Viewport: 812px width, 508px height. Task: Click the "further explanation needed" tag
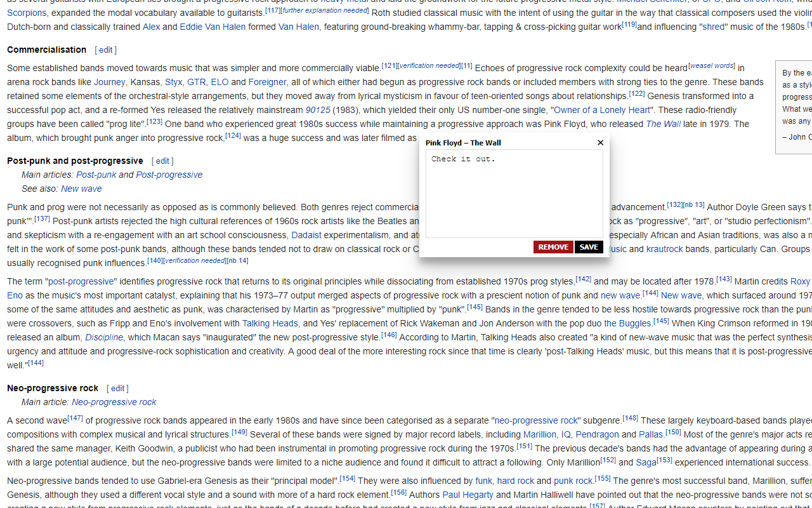pyautogui.click(x=325, y=10)
